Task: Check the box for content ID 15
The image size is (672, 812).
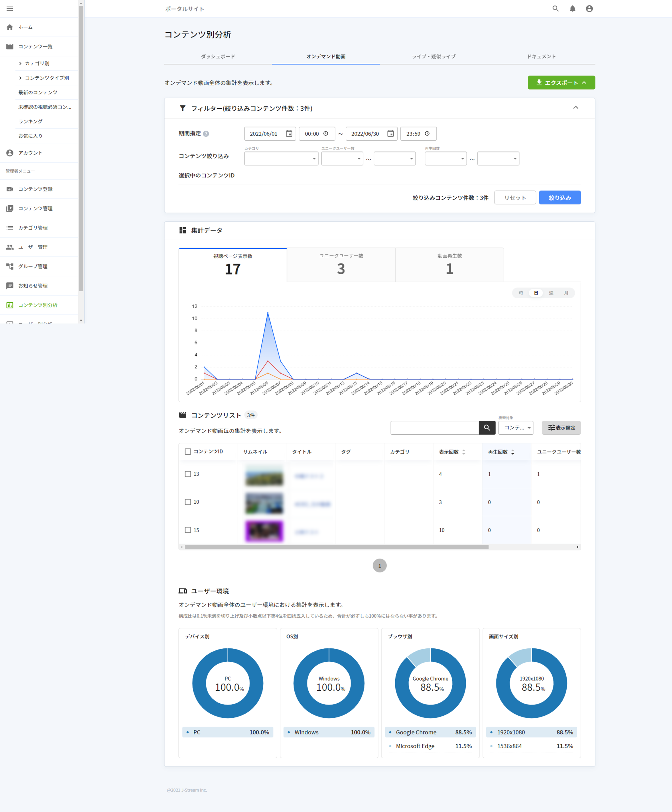Action: (188, 530)
